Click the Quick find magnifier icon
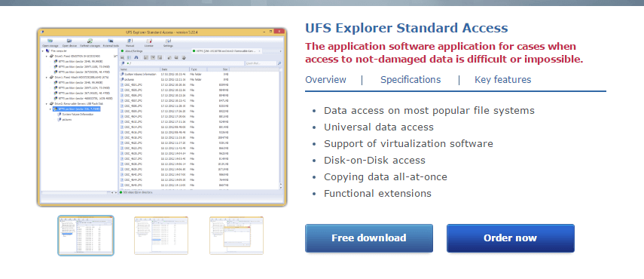This screenshot has height=279, width=644. [279, 63]
